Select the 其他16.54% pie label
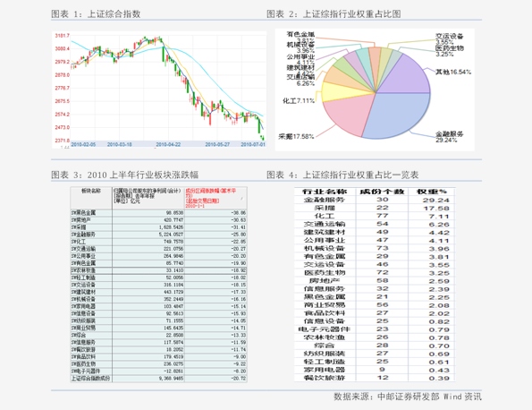532x410 pixels. coord(453,72)
